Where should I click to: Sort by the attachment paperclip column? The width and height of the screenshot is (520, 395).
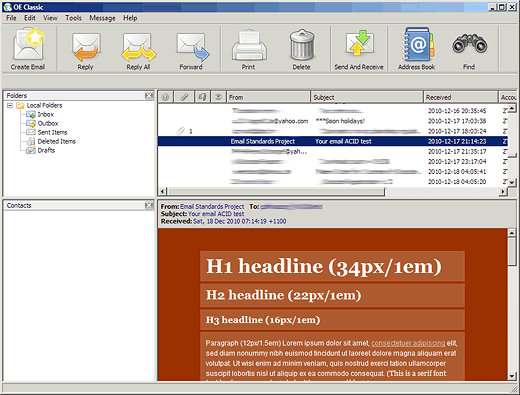click(x=184, y=97)
